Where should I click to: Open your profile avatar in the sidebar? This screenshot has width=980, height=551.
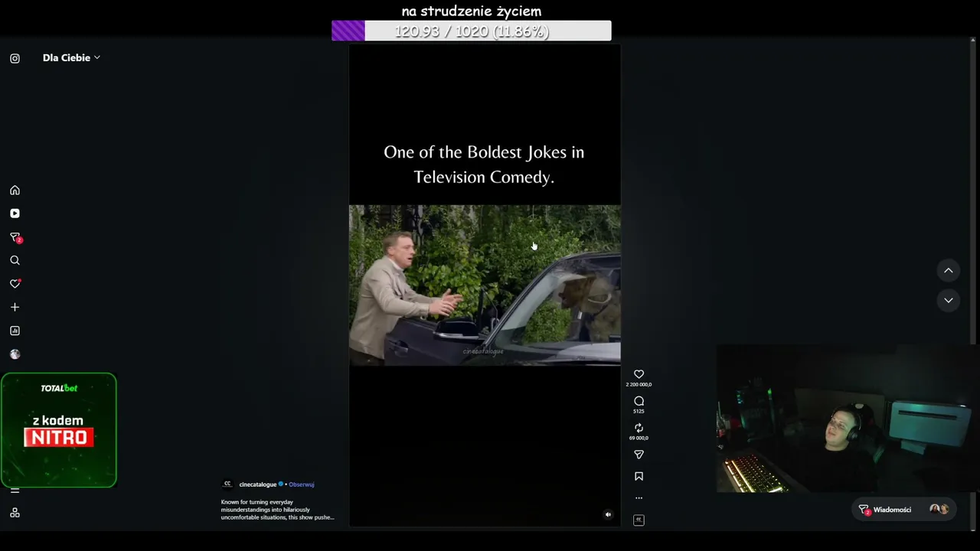point(15,354)
